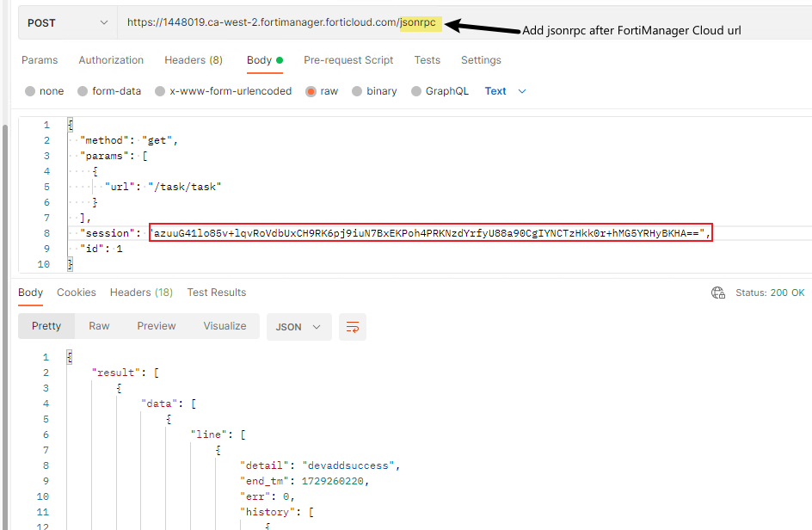Click the "devaddsuccess" detail value

coord(348,465)
